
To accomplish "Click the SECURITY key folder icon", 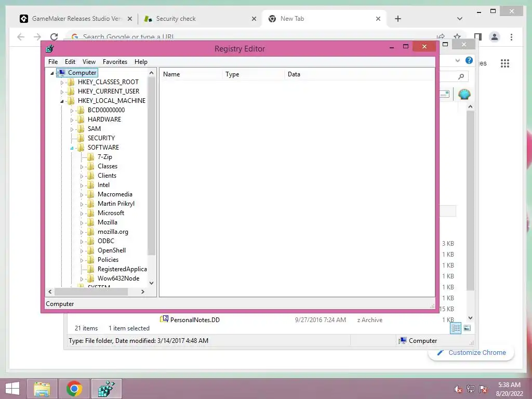I will point(81,138).
